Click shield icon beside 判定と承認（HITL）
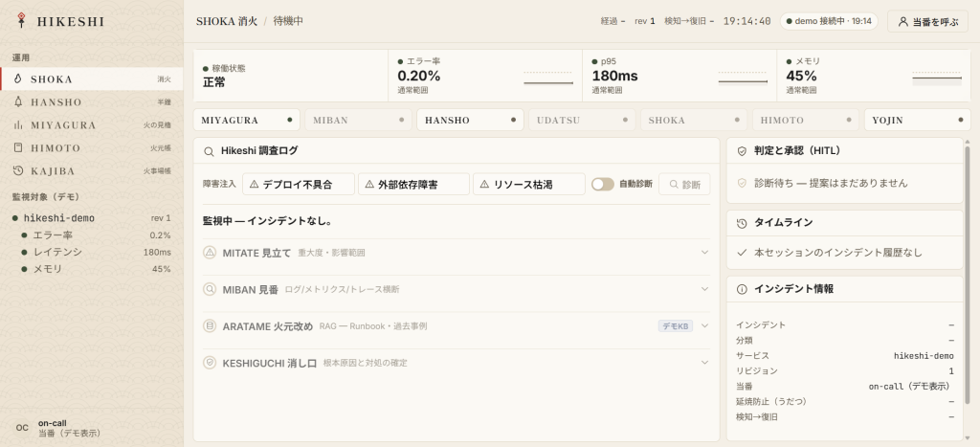The height and width of the screenshot is (447, 980). [742, 150]
